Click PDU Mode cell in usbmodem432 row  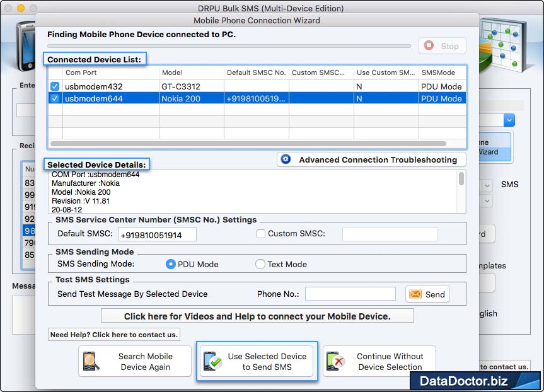[x=443, y=86]
